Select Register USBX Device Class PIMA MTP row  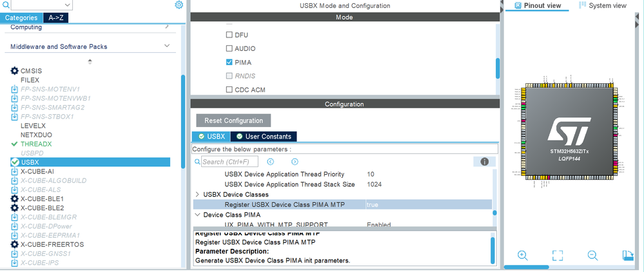point(342,204)
